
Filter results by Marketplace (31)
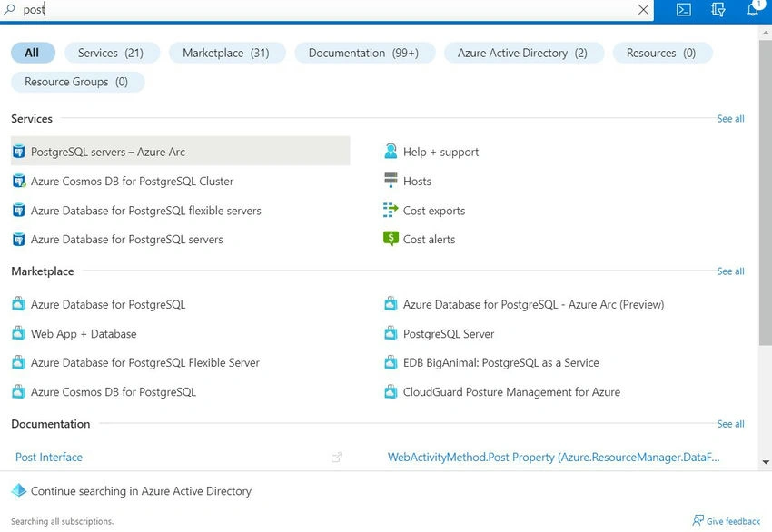[x=226, y=53]
